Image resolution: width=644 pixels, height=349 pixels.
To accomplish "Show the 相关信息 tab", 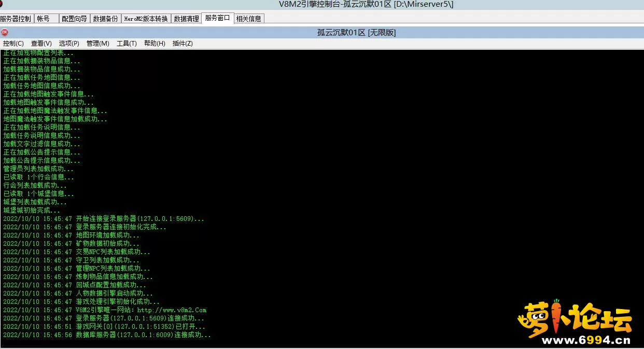I will [x=249, y=19].
